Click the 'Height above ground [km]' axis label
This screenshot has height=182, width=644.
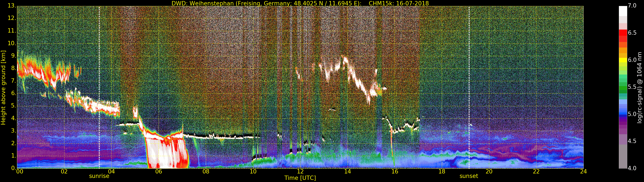pos(3,87)
